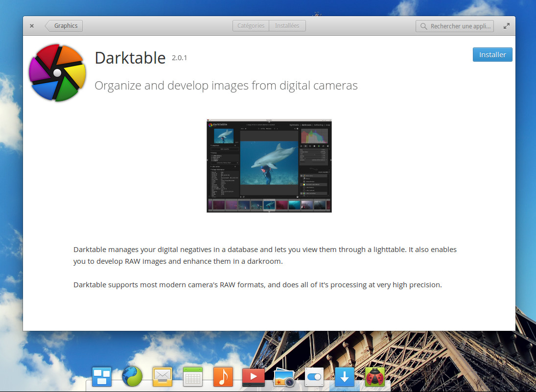Open the Calendar dock icon
This screenshot has width=536, height=392.
click(193, 377)
